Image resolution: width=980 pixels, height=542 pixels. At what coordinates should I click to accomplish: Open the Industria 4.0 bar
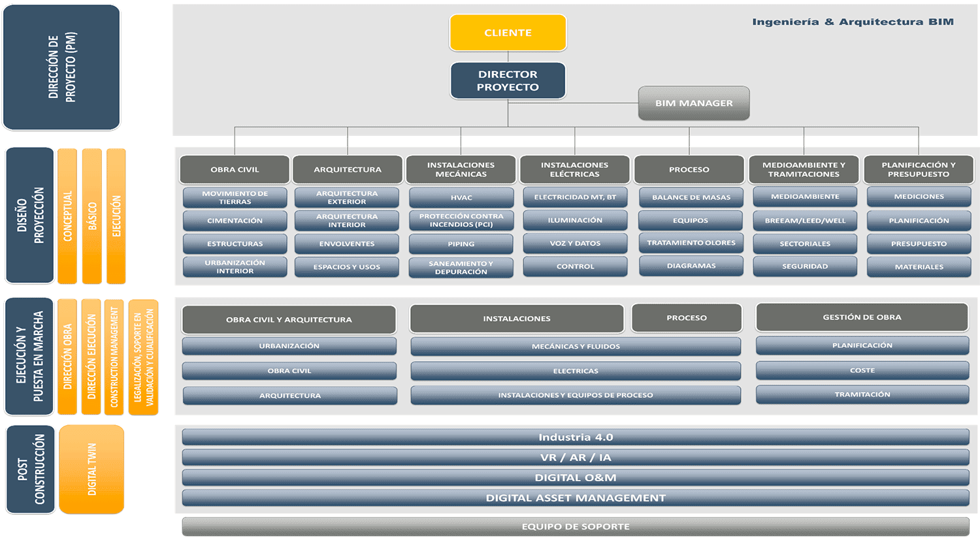(x=575, y=437)
